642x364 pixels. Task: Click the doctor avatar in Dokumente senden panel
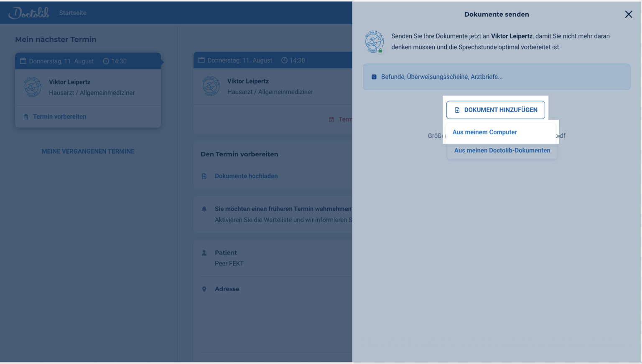coord(374,42)
